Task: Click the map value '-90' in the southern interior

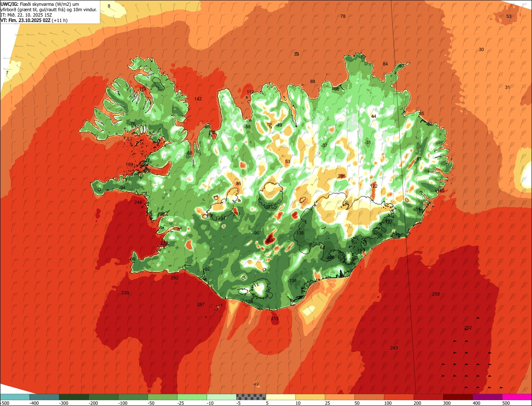Action: (256, 233)
